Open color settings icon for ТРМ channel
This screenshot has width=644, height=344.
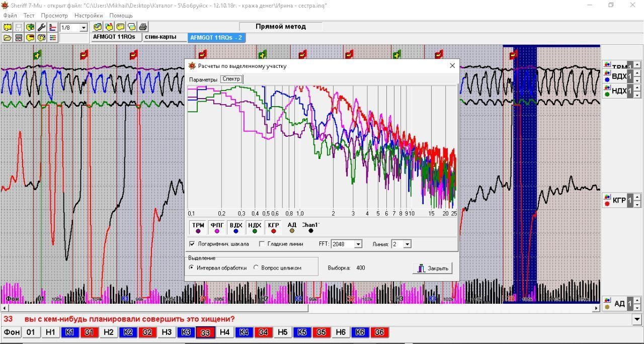(607, 64)
